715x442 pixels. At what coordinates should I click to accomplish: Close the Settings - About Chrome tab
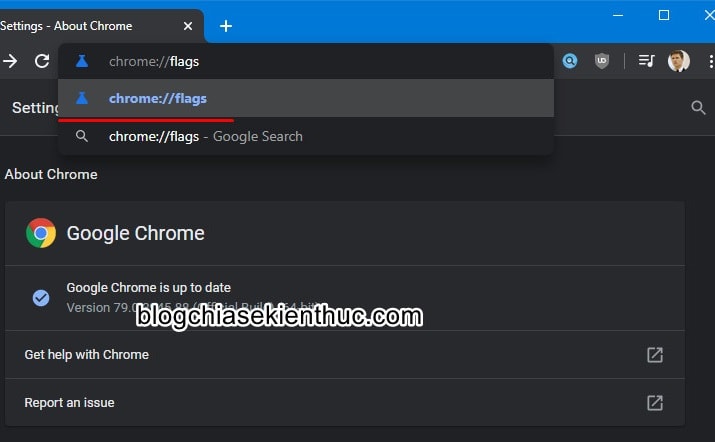tap(188, 26)
